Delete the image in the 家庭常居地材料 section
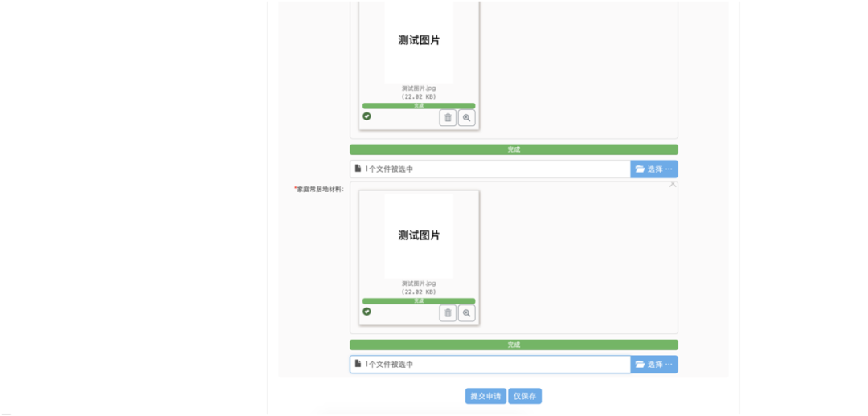The width and height of the screenshot is (868, 416). 448,313
